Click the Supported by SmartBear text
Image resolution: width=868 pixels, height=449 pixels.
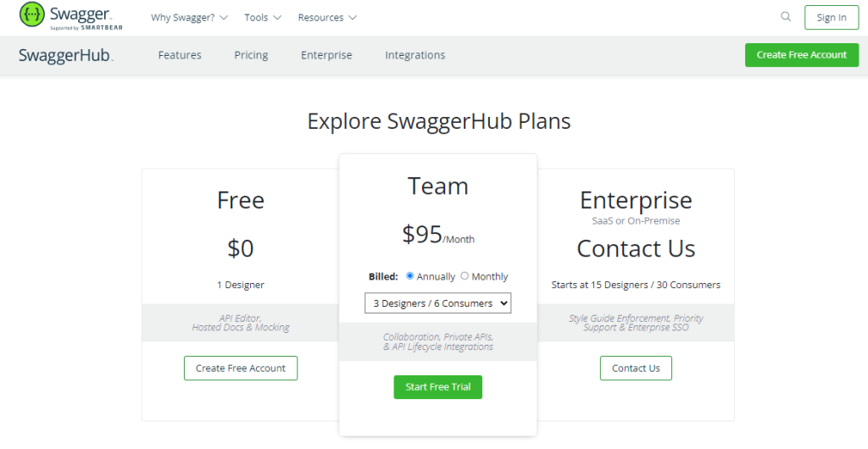(86, 28)
